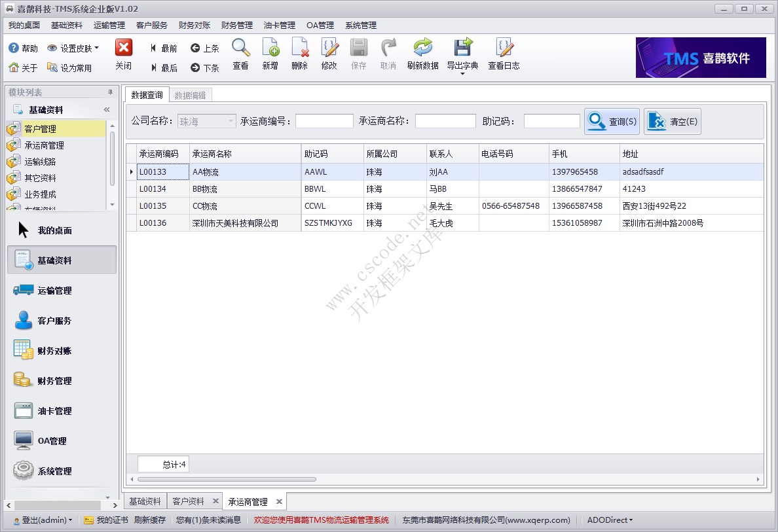The image size is (778, 532).
Task: Click the 查看日志 log icon
Action: (504, 48)
